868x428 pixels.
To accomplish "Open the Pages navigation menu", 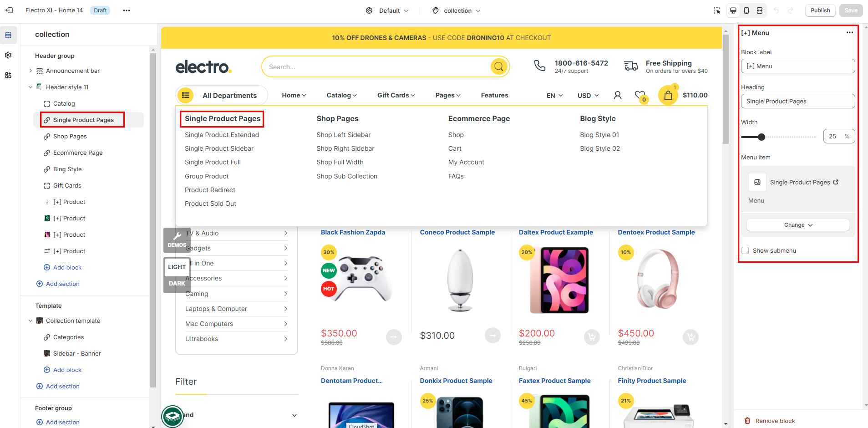I will pos(448,95).
